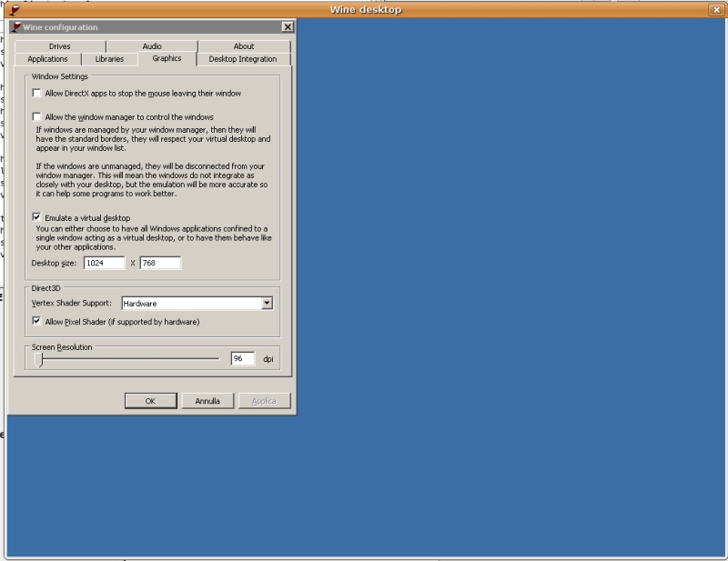Click the greyed Applica button
Image resolution: width=728 pixels, height=561 pixels.
point(264,401)
